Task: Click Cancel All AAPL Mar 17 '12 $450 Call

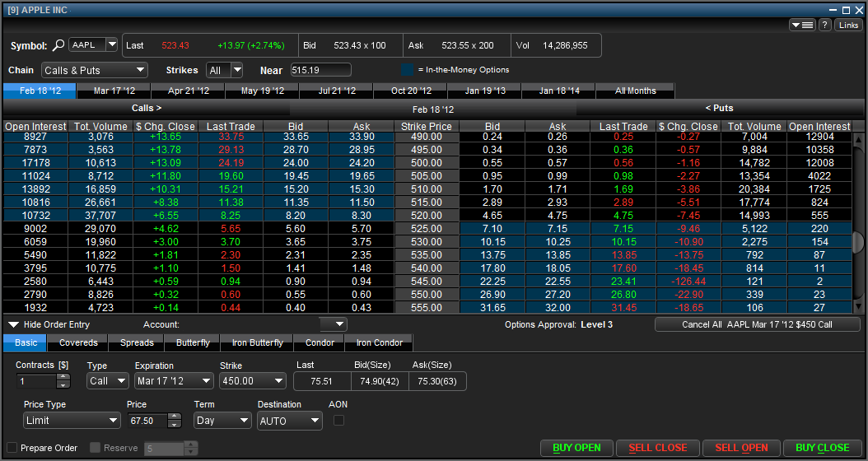Action: (758, 324)
